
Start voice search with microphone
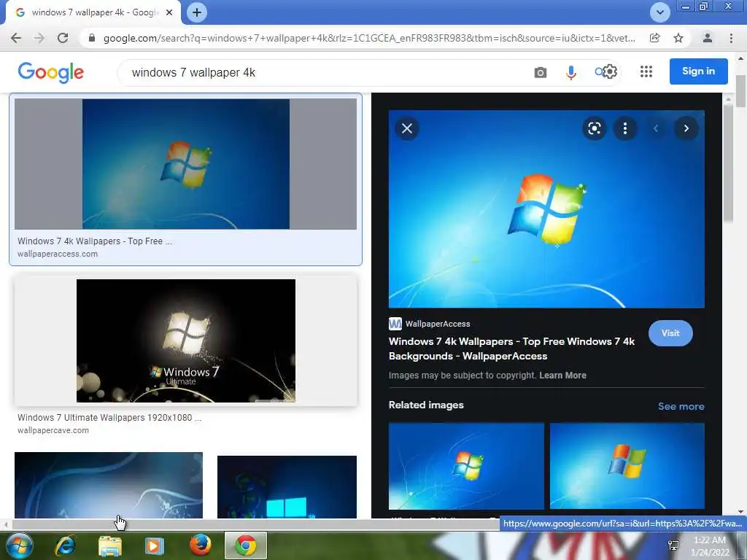click(x=570, y=72)
